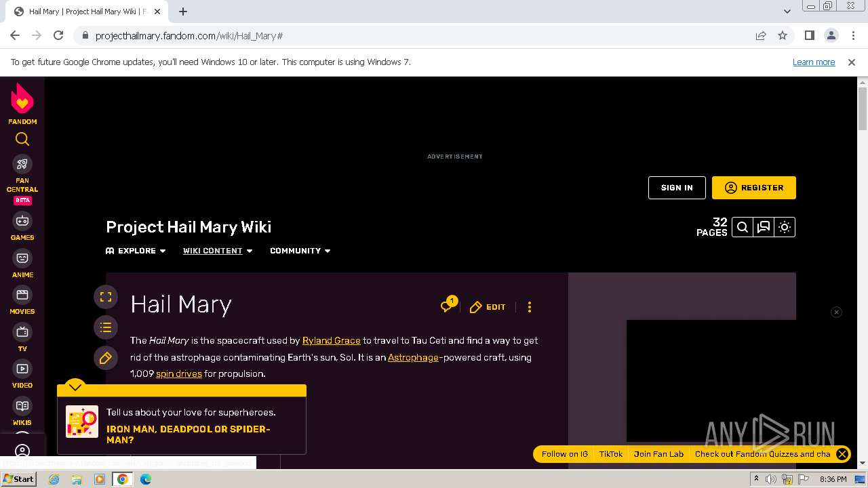
Task: Open Wikis book icon in sidebar
Action: coord(22,406)
